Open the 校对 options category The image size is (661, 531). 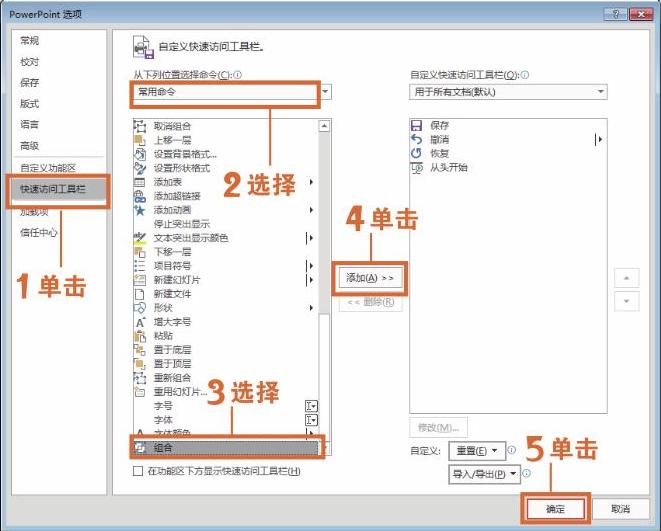[30, 62]
